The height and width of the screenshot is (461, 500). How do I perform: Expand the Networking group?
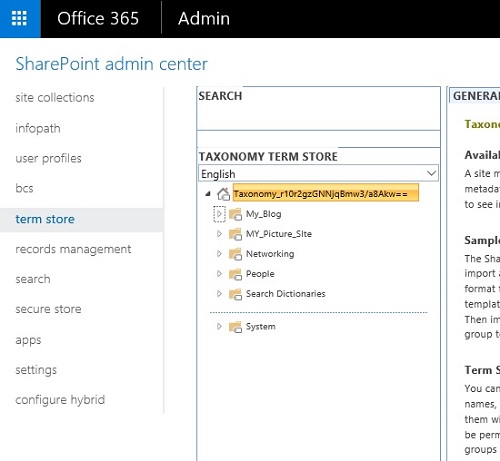219,254
